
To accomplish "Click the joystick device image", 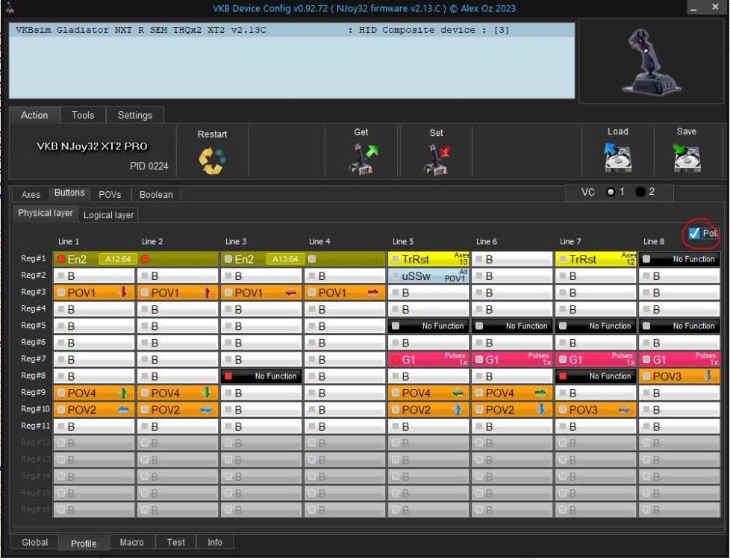I will (650, 61).
